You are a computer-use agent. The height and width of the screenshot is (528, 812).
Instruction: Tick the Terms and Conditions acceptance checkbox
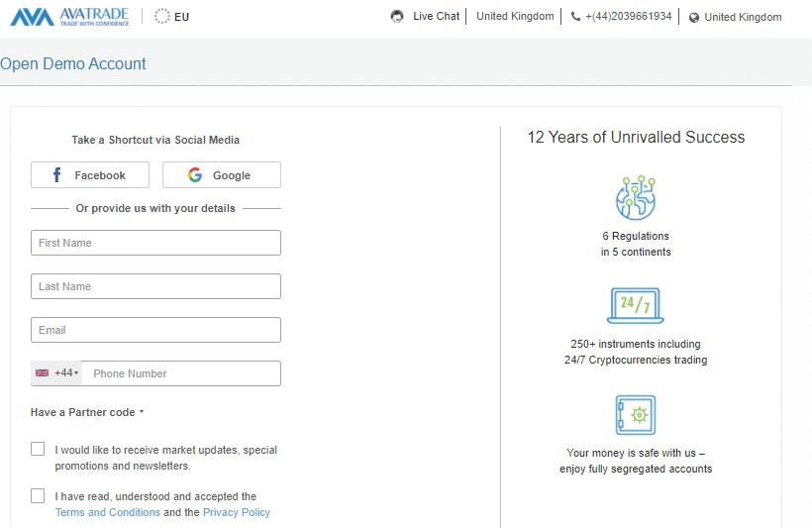point(38,495)
